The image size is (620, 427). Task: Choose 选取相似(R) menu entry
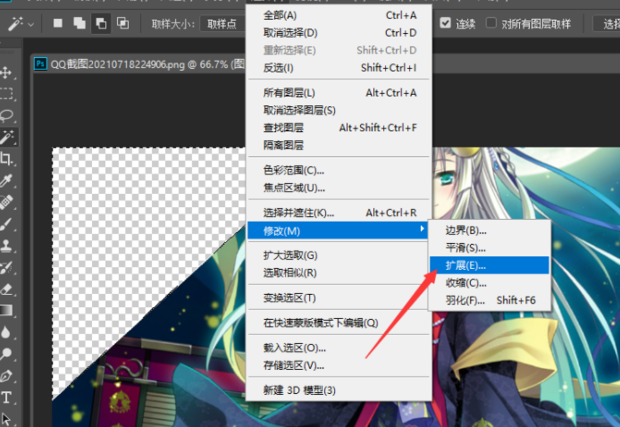pyautogui.click(x=339, y=273)
